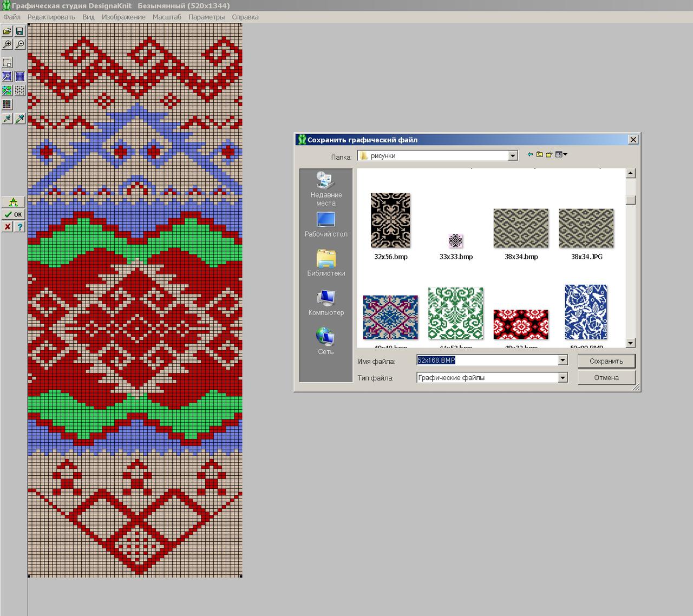Open colored pattern settings wrench icon
693x616 pixels.
point(7,90)
